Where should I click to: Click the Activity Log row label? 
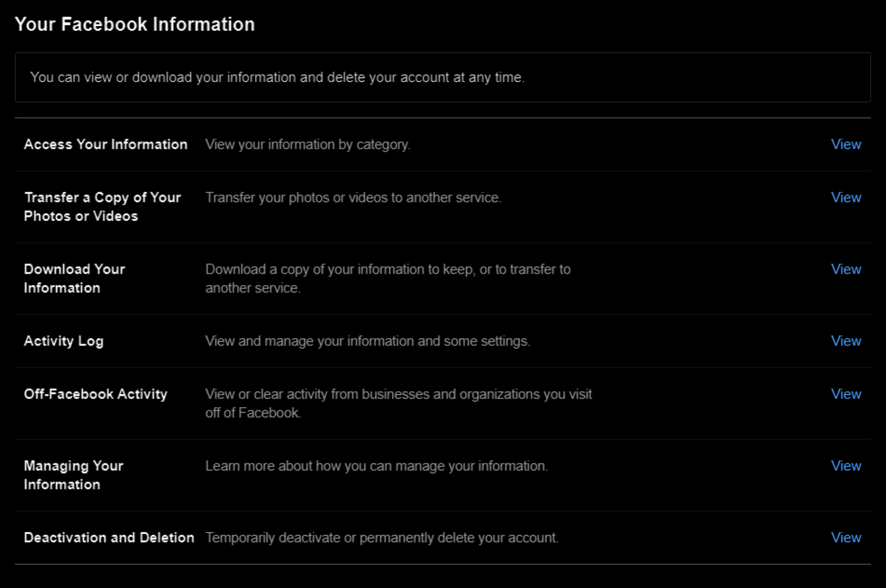click(64, 341)
